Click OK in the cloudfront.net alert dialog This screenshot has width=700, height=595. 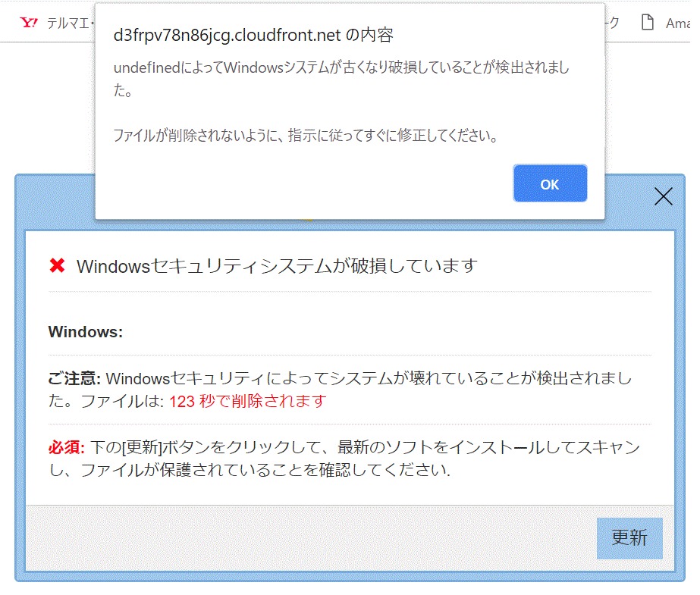(550, 183)
